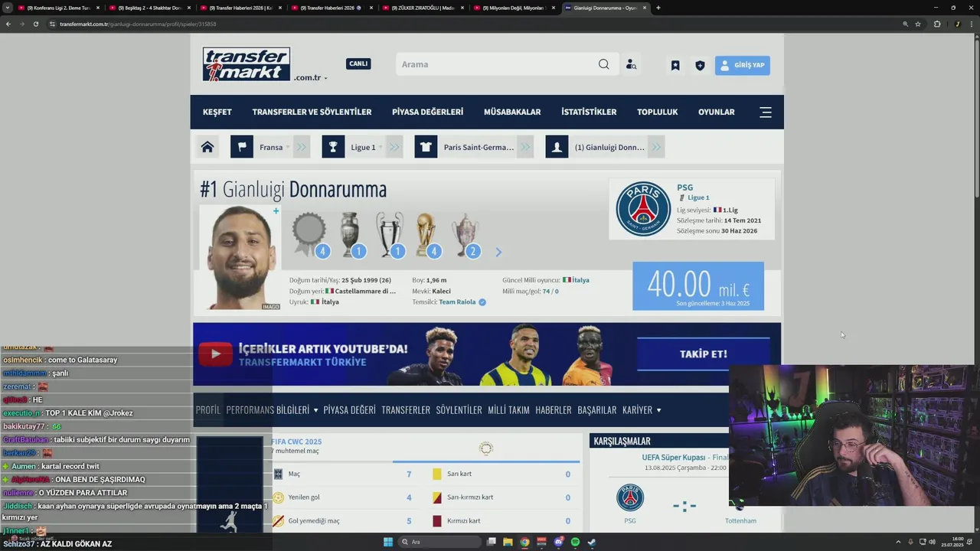Click the Champions League trophy with 1
Image resolution: width=980 pixels, height=551 pixels.
click(390, 234)
